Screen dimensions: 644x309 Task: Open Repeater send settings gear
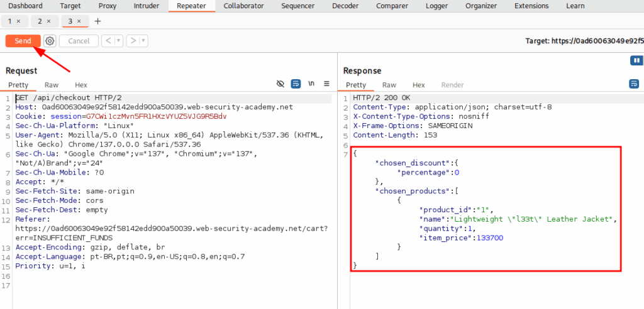(x=50, y=41)
